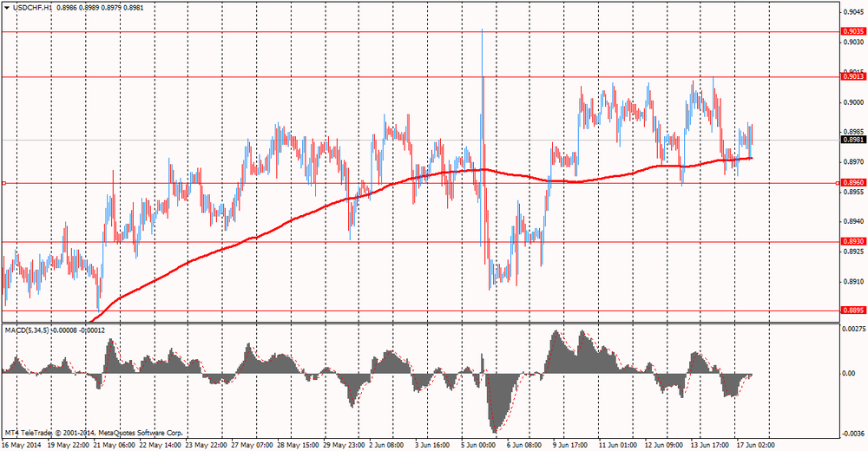Grab the left anchor square of the 0.8960 line
This screenshot has height=451, width=868.
tap(3, 183)
